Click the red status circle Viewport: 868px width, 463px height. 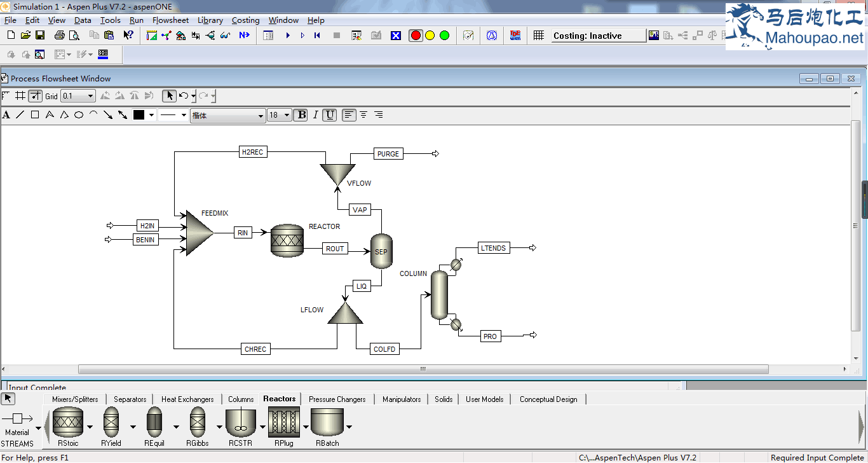point(416,36)
